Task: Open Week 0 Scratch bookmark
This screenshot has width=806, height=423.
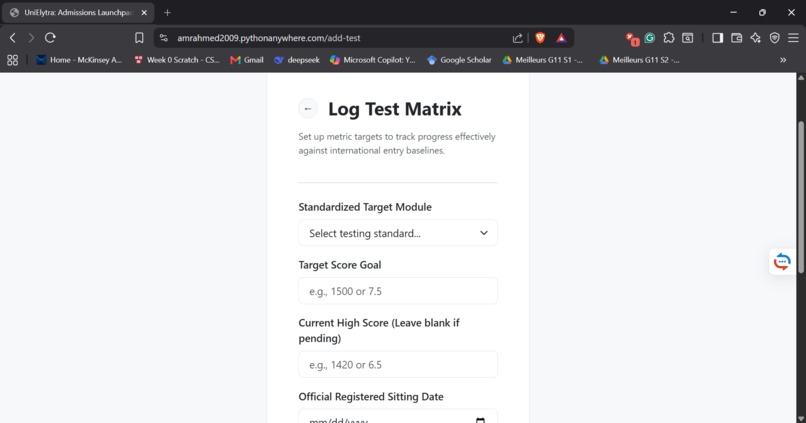Action: (176, 60)
